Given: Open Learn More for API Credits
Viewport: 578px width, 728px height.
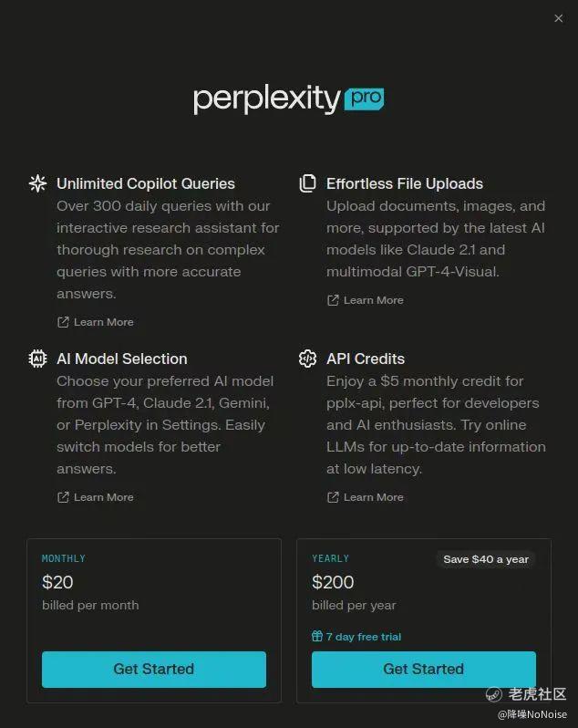Looking at the screenshot, I should click(x=374, y=497).
